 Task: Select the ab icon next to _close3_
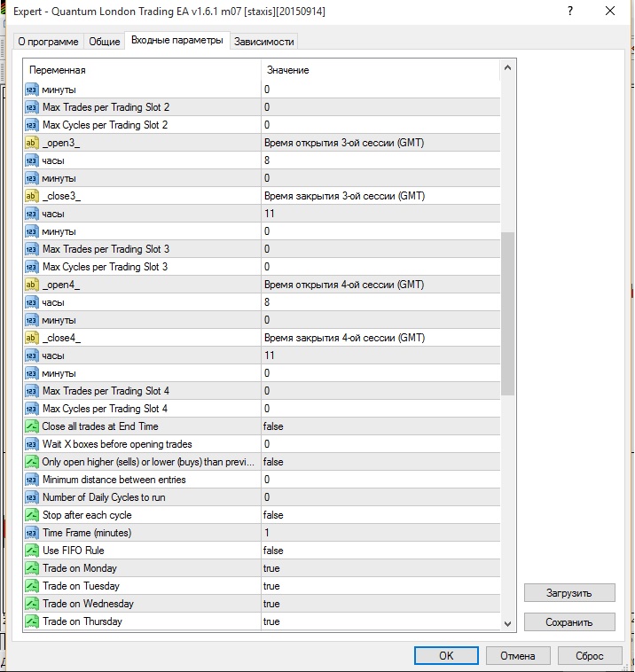(32, 196)
